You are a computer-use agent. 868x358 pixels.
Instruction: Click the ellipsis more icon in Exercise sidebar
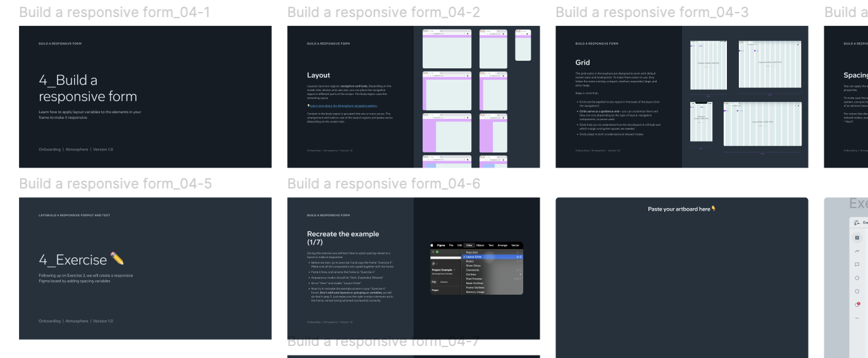[857, 318]
